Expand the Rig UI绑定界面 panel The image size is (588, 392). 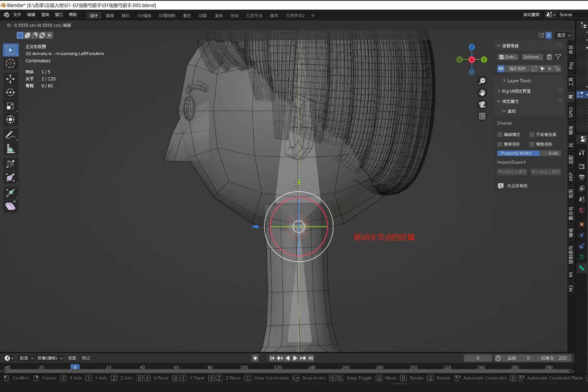[x=516, y=91]
